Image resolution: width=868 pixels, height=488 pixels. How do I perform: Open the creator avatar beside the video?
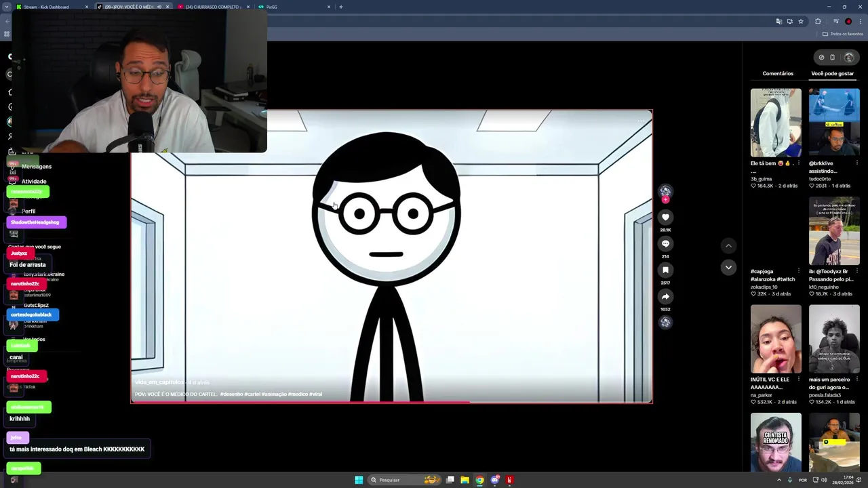coord(665,191)
